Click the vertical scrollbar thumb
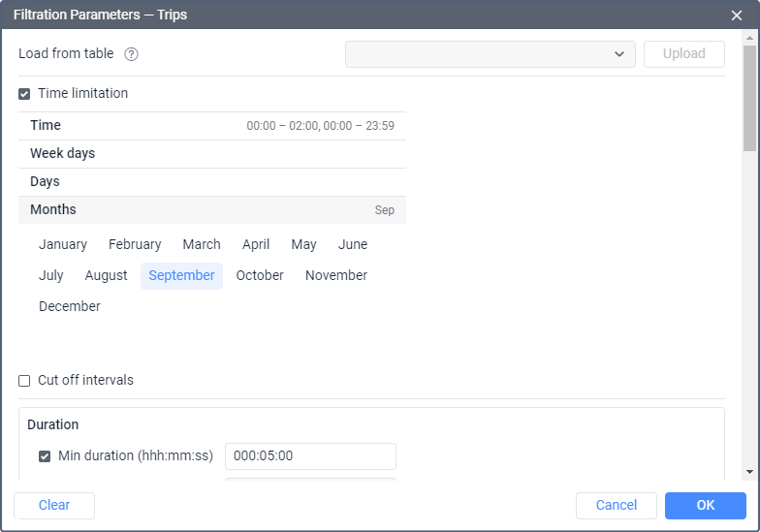Viewport: 760px width, 532px height. click(749, 99)
